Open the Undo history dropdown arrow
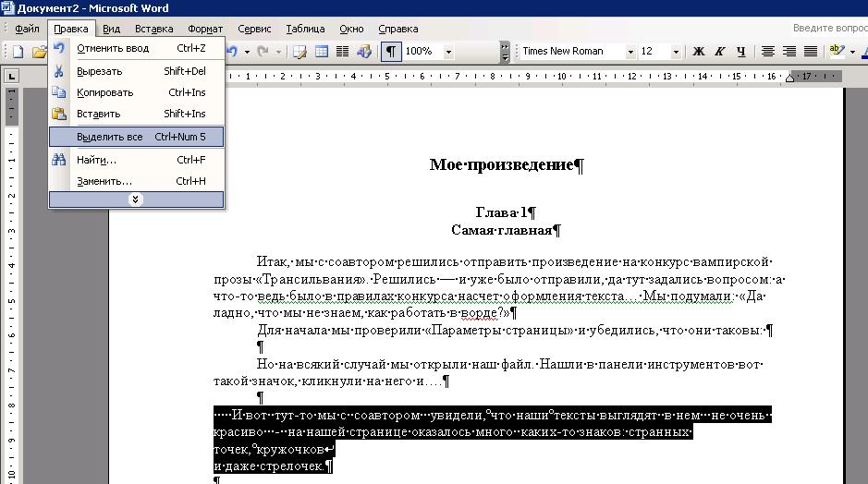Image resolution: width=868 pixels, height=484 pixels. pyautogui.click(x=247, y=52)
